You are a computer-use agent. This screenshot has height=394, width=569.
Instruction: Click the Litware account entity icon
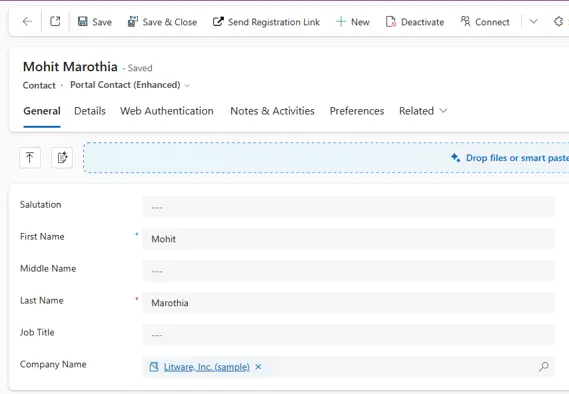click(x=154, y=367)
